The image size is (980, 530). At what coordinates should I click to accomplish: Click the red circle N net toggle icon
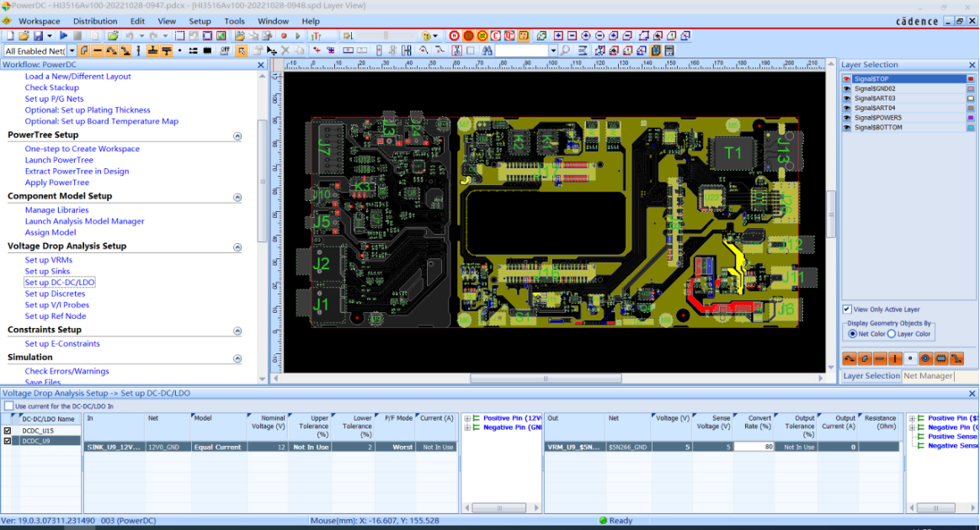pos(455,35)
